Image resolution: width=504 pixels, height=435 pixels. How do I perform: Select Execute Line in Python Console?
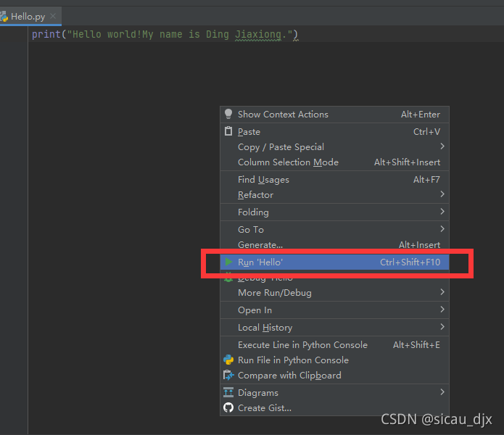coord(334,344)
